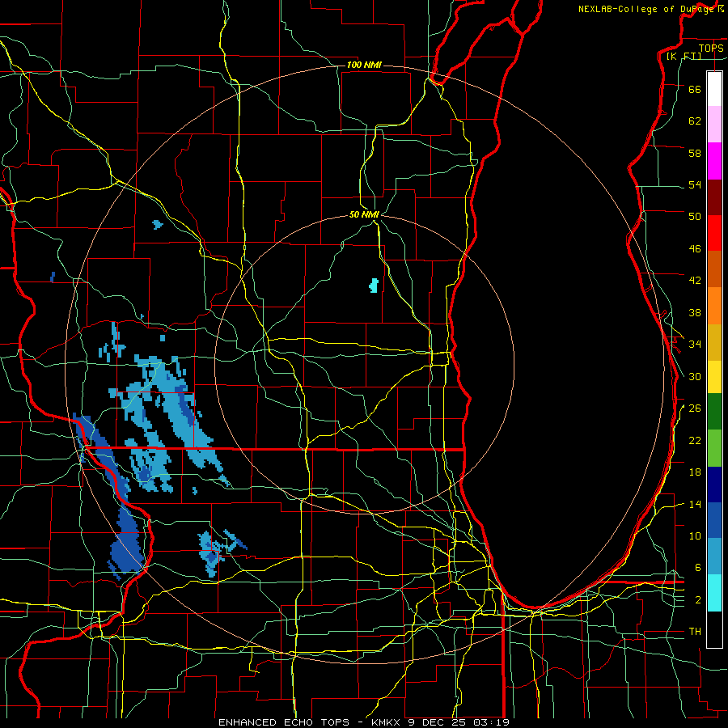Select the light pink legend swatch
The height and width of the screenshot is (728, 728).
(714, 125)
